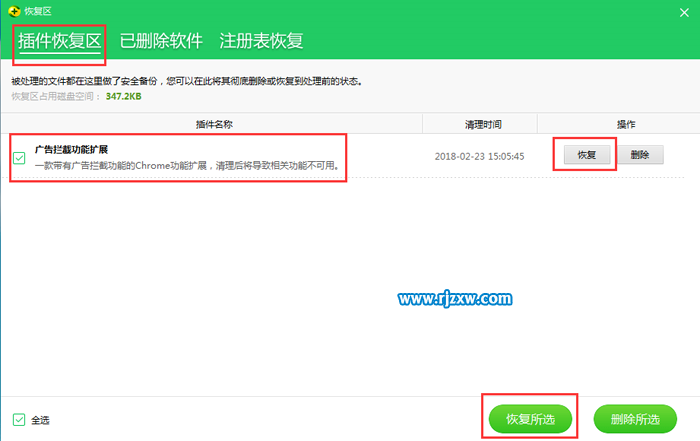Close the 恢复区 window
The height and width of the screenshot is (441, 700).
click(x=684, y=12)
